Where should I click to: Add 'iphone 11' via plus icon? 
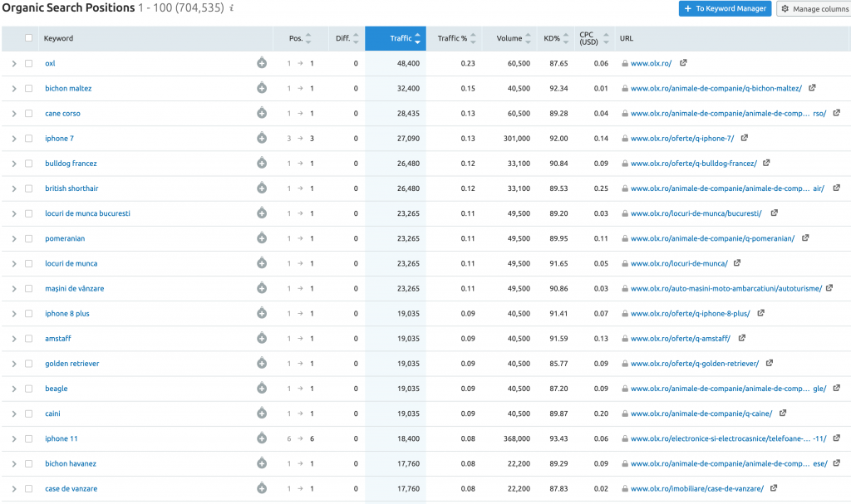coord(262,438)
